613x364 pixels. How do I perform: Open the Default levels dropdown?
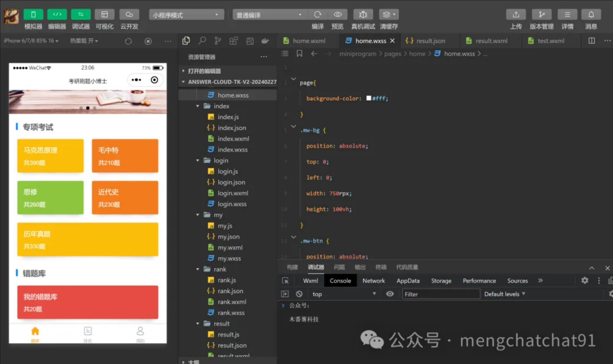coord(504,294)
